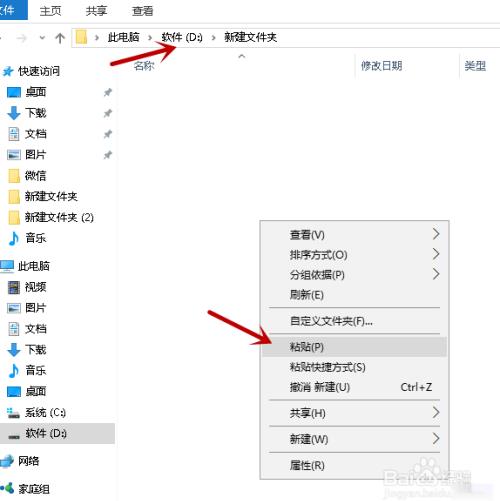Select 此电脑 in address breadcrumb
The height and width of the screenshot is (501, 500).
pyautogui.click(x=123, y=37)
